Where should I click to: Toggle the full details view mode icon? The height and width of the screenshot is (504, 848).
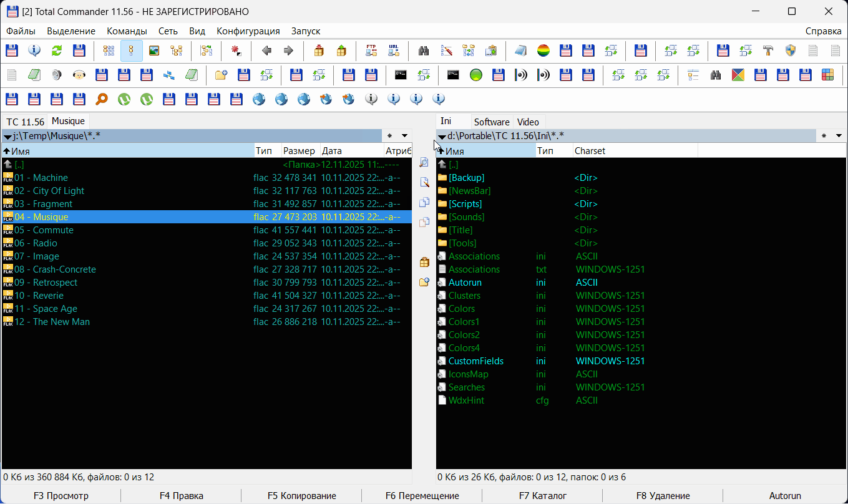[109, 51]
